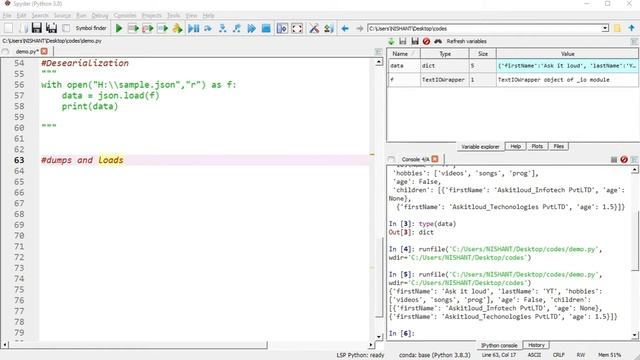Open the File menu
This screenshot has width=640, height=360.
7,16
